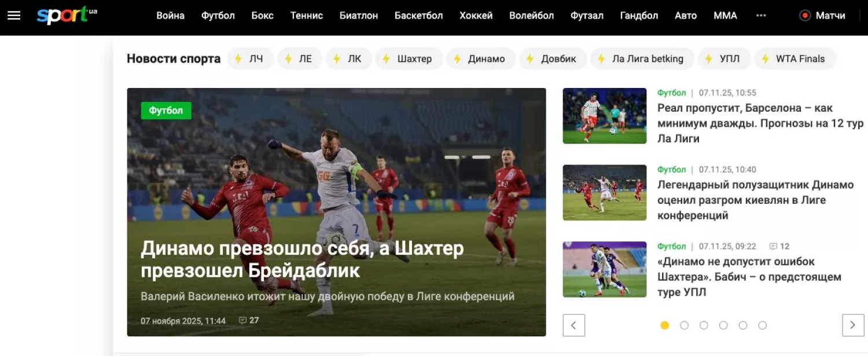
Task: Click the red live Матчи icon
Action: (804, 16)
